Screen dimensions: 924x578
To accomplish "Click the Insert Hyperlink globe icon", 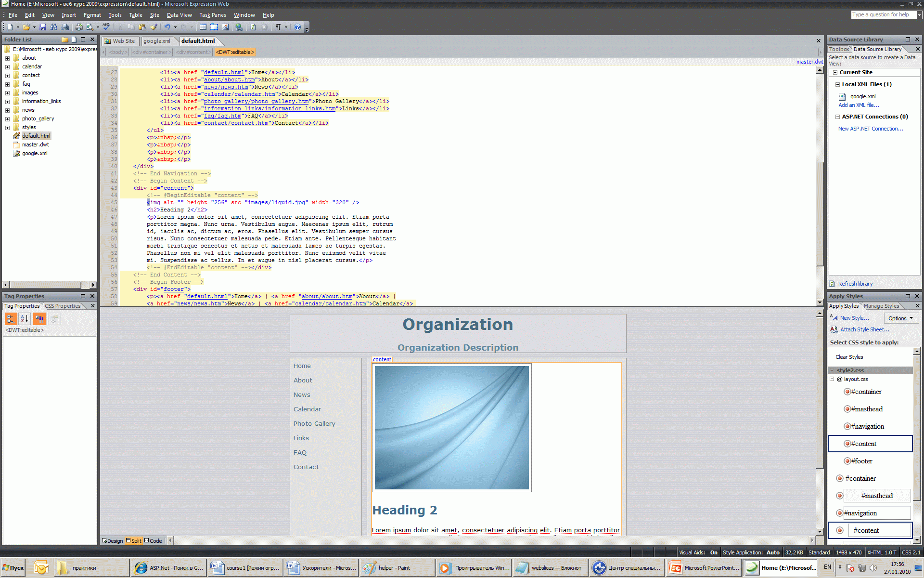I will click(x=239, y=27).
